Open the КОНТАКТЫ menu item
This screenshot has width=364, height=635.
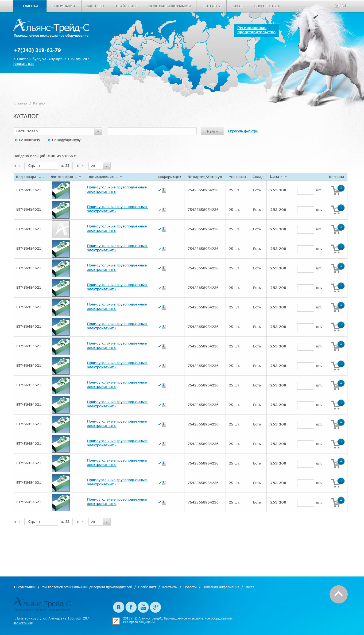point(211,6)
